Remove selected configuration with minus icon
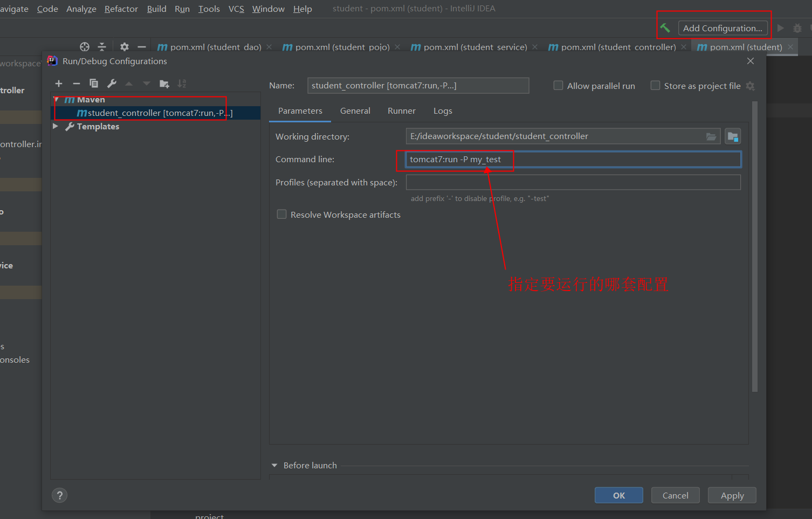Screen dimensions: 812x519 77,84
